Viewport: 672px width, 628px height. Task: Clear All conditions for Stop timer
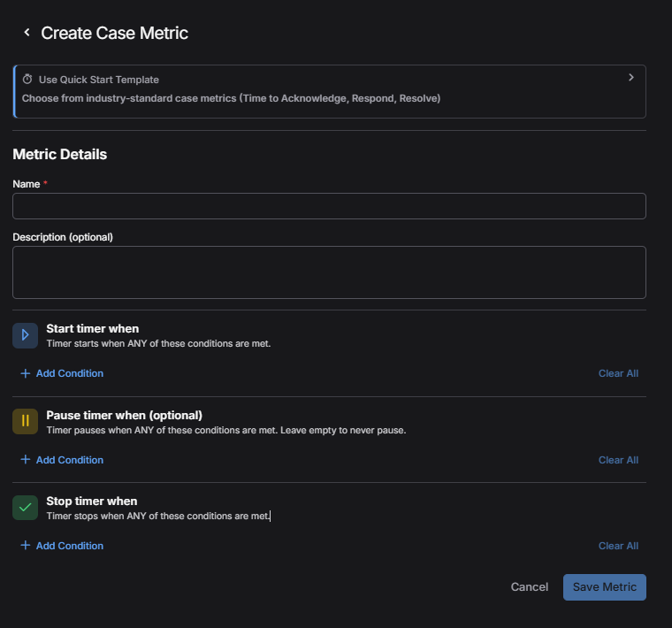tap(618, 546)
